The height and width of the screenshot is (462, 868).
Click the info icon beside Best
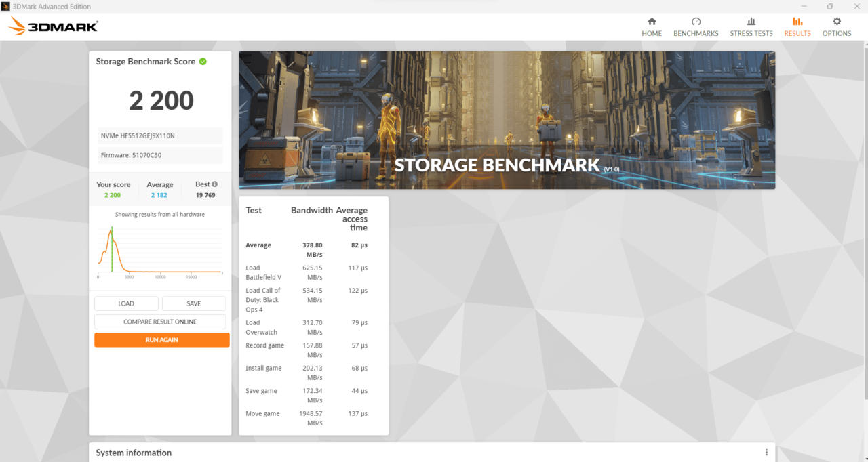pyautogui.click(x=215, y=184)
